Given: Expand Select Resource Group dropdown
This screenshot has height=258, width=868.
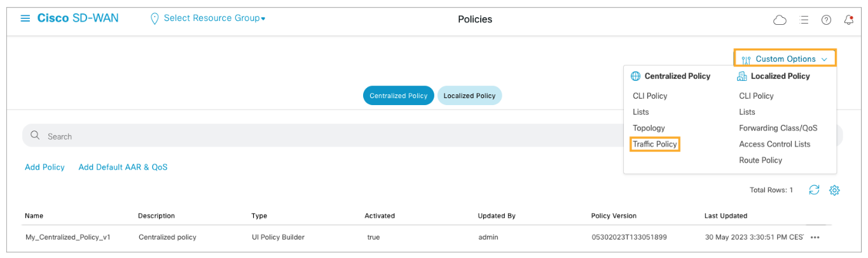Looking at the screenshot, I should pos(209,18).
